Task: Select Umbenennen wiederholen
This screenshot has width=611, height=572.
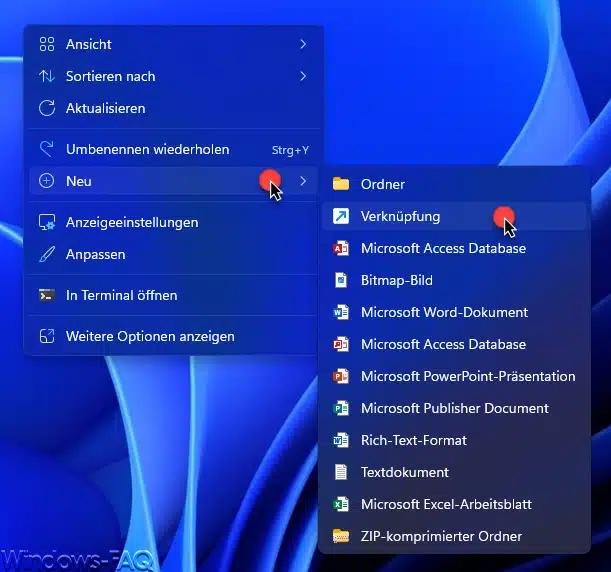Action: 173,149
